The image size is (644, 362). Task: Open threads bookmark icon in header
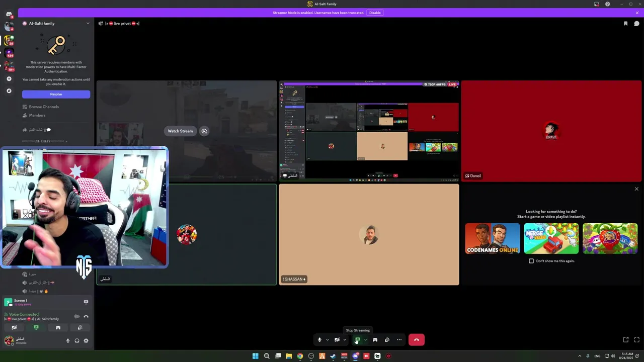(x=625, y=24)
